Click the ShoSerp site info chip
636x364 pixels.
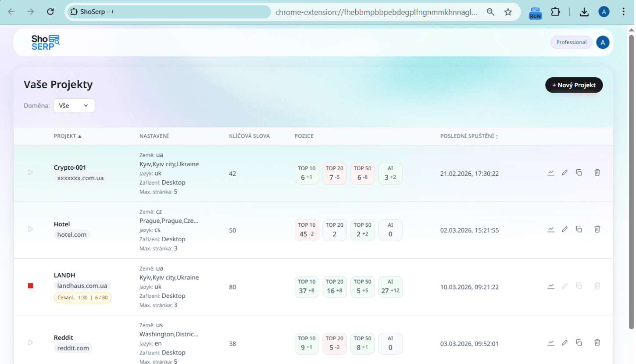[x=169, y=12]
